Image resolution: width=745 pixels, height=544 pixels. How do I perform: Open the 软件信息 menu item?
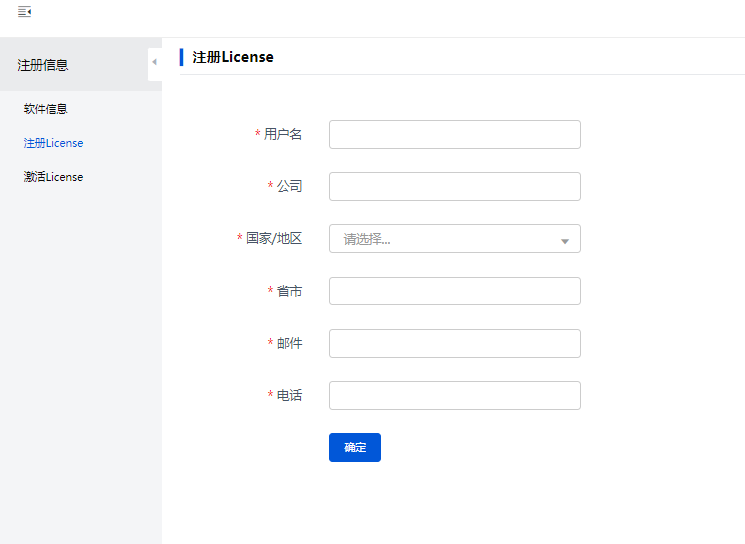46,109
